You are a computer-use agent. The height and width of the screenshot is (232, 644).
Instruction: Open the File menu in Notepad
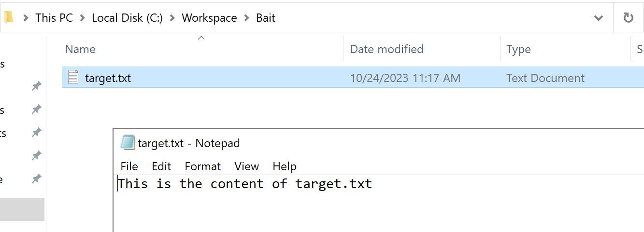coord(129,166)
